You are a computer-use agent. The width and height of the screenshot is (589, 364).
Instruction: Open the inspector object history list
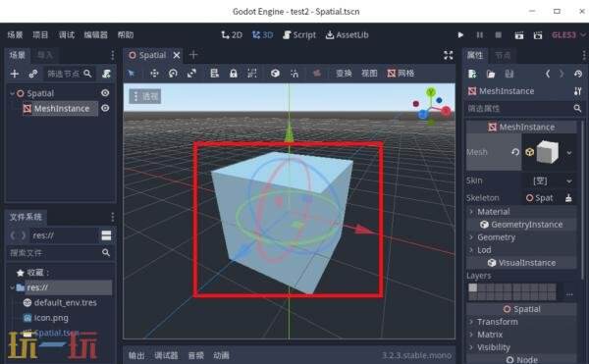(x=578, y=74)
